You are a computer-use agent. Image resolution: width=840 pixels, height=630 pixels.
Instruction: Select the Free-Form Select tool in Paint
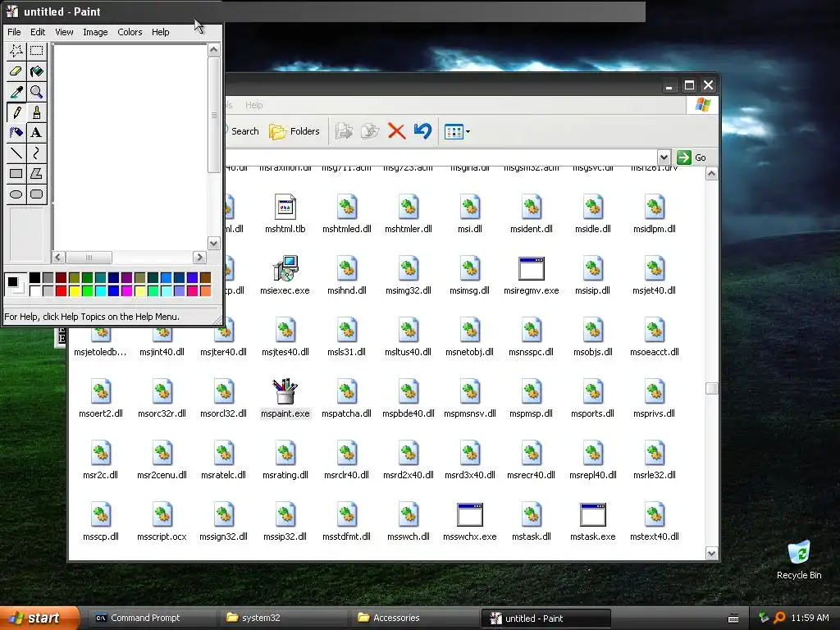click(x=16, y=51)
